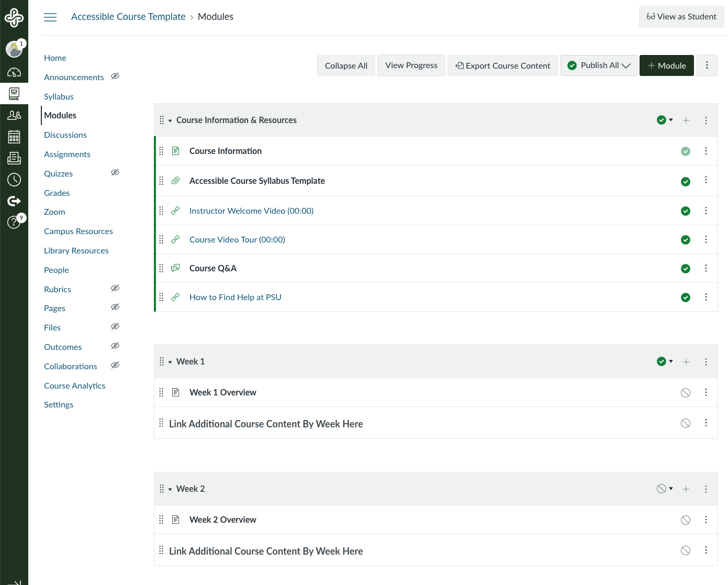Open the History clock icon
Viewport: 728px width, 585px height.
[14, 180]
